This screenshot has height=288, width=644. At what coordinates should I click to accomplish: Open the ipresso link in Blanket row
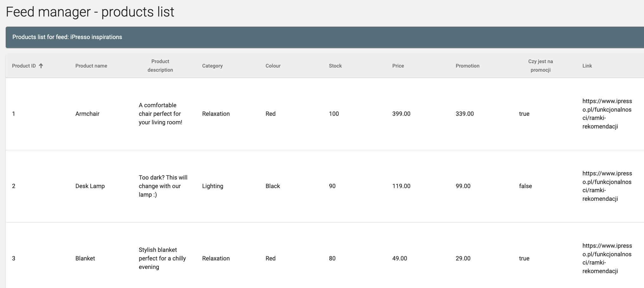click(x=607, y=258)
